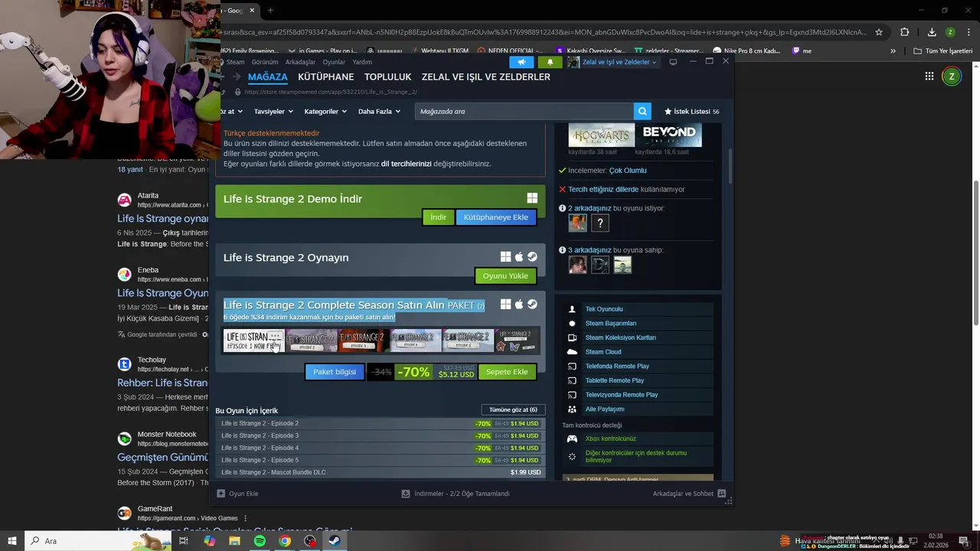The width and height of the screenshot is (980, 551).
Task: Open Çok Olumlu reviews link
Action: click(628, 171)
